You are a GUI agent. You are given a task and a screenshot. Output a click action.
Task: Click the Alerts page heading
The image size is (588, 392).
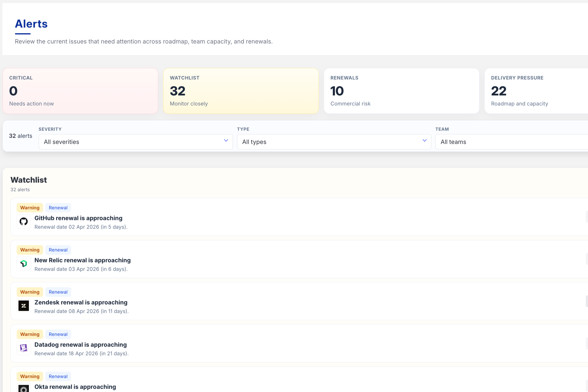tap(31, 24)
